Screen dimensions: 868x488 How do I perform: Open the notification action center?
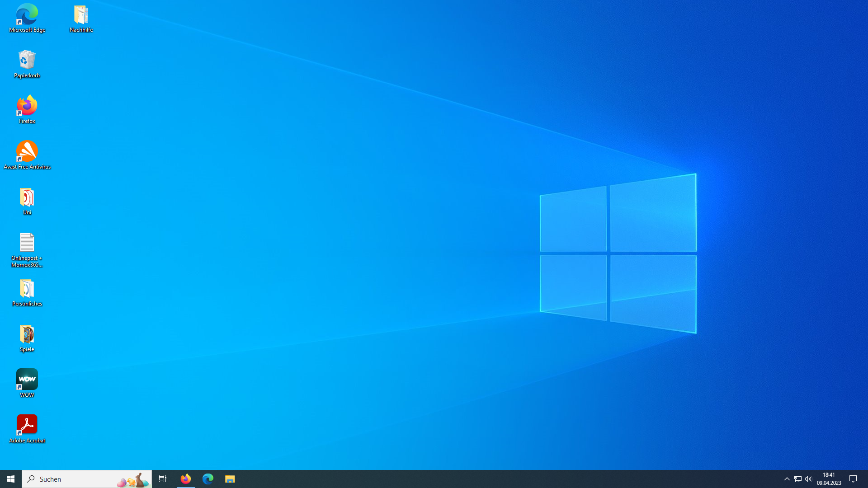[x=854, y=479]
